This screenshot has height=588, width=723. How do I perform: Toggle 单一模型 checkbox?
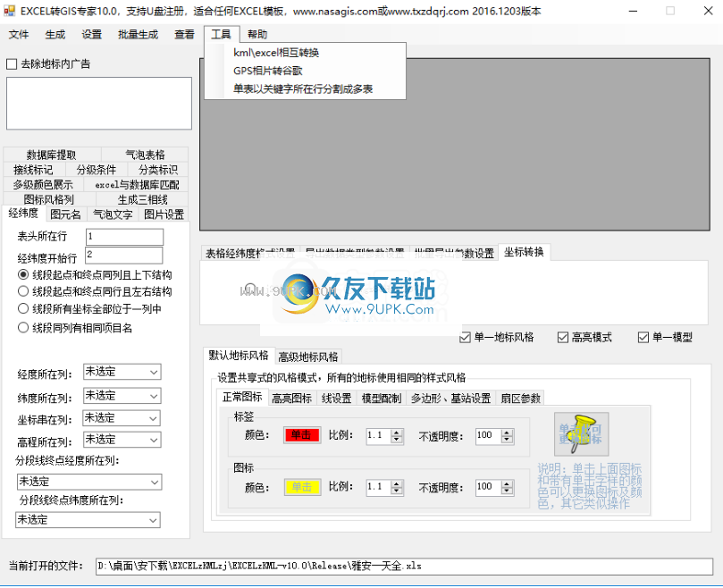(x=643, y=338)
